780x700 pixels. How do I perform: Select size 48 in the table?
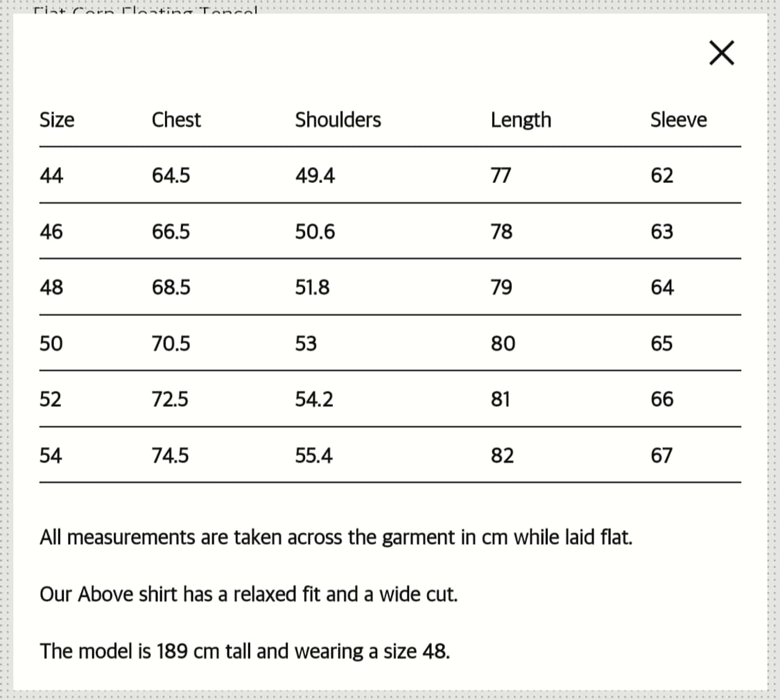pos(51,288)
